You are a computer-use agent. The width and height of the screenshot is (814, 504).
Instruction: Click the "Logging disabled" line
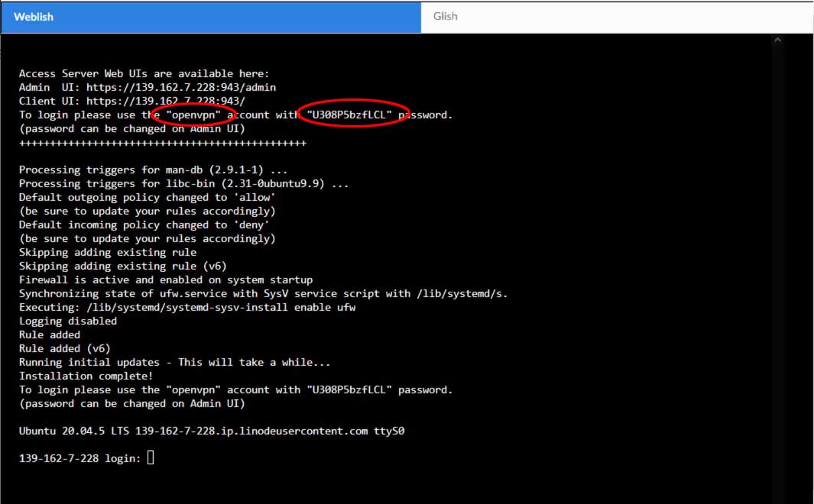click(x=68, y=321)
